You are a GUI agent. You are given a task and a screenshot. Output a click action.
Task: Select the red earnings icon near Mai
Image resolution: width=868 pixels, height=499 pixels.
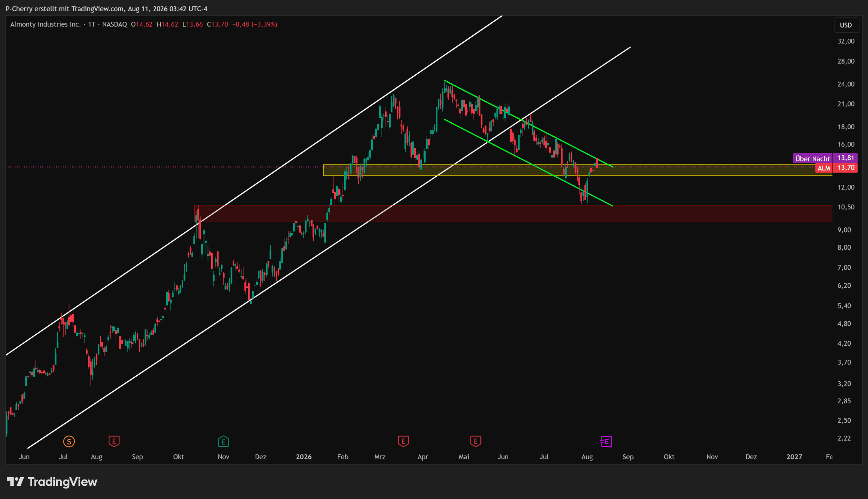tap(475, 441)
